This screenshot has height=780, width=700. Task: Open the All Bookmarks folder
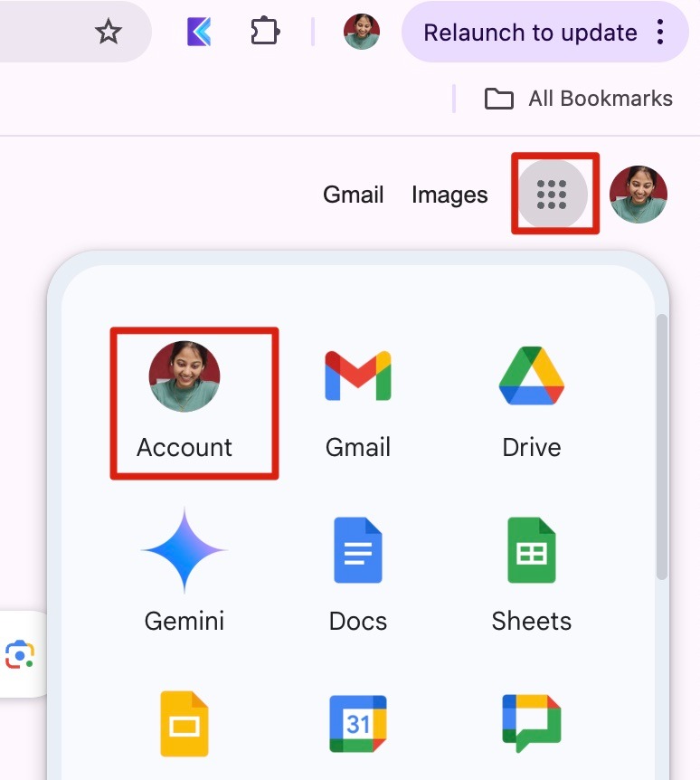coord(578,99)
